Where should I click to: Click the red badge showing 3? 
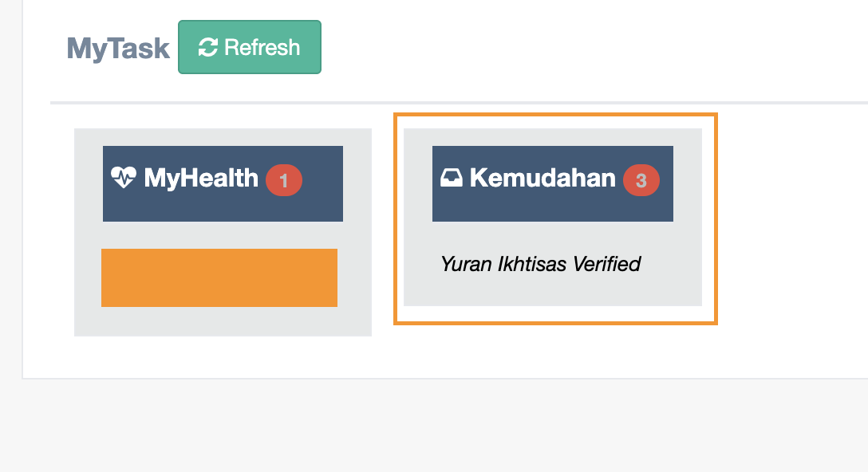[x=641, y=181]
